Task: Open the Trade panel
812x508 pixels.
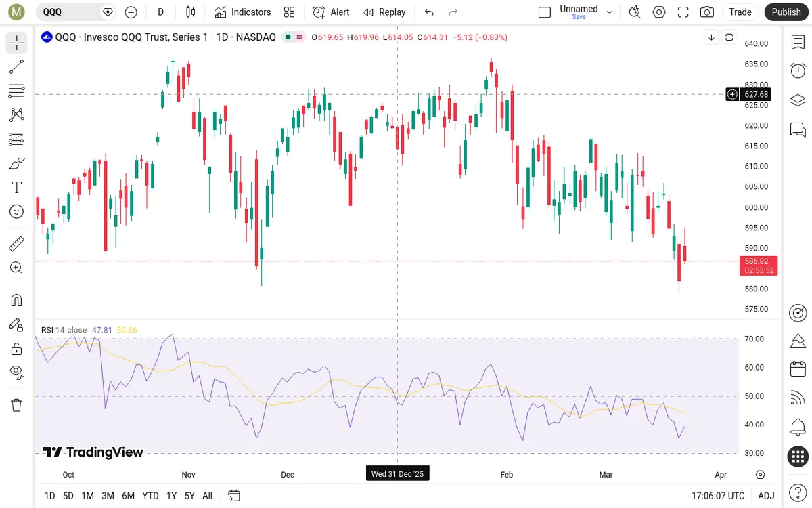Action: [x=740, y=12]
